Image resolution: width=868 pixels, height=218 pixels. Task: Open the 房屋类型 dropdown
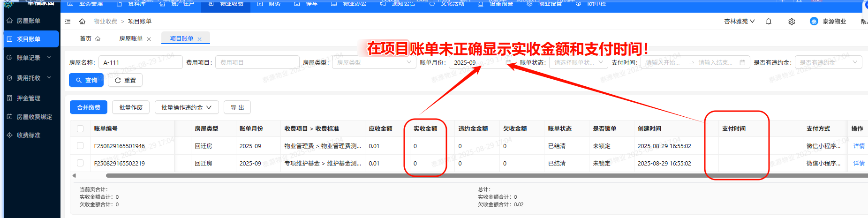coord(374,62)
